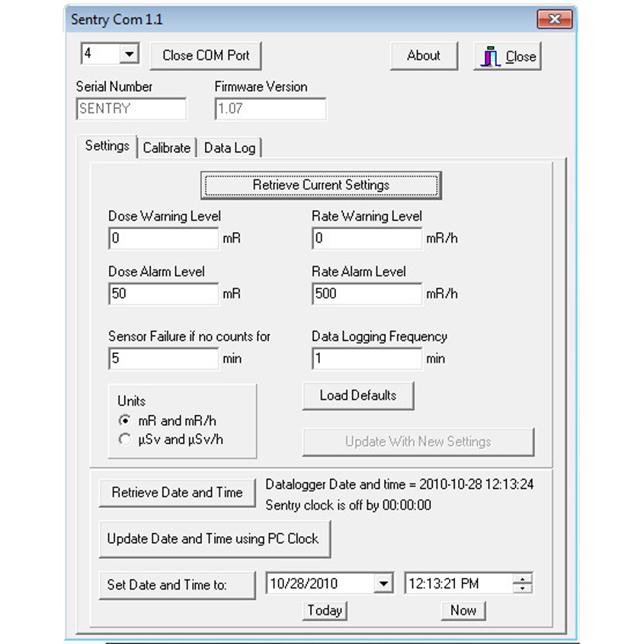
Task: Click the Datalogger Date and time text
Action: pyautogui.click(x=399, y=485)
